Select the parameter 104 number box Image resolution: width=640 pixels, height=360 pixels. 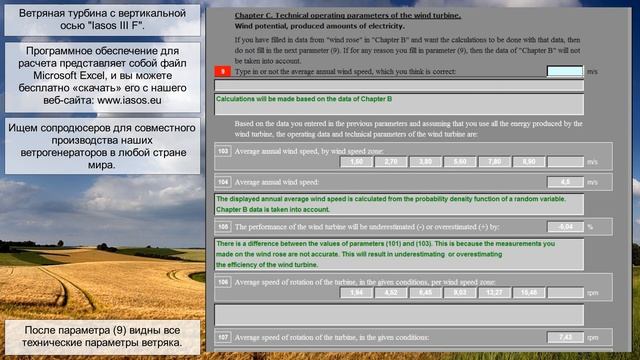pos(223,182)
